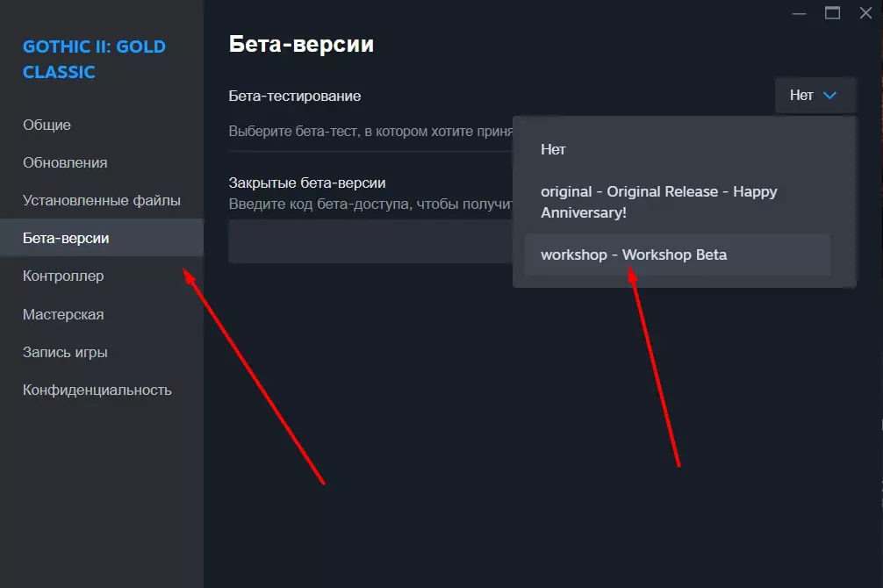Expand the Бета-тестирование dropdown showing Нет
The height and width of the screenshot is (588, 883).
(815, 96)
